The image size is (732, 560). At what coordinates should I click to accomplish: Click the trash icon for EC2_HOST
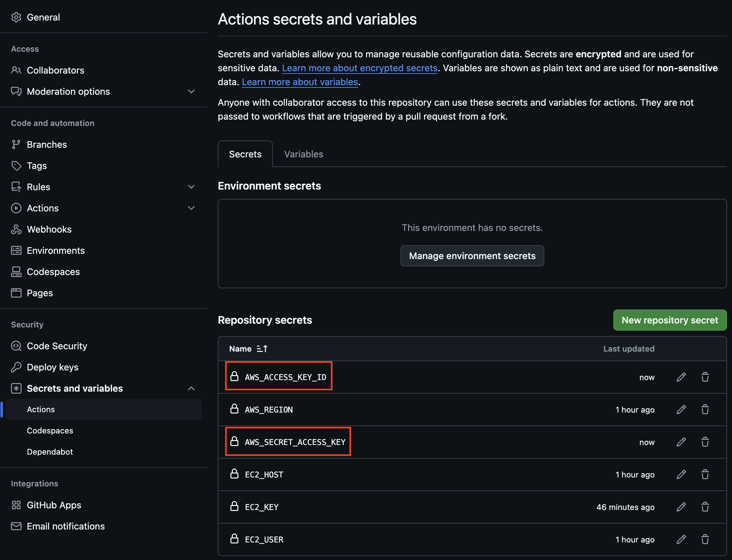[705, 474]
